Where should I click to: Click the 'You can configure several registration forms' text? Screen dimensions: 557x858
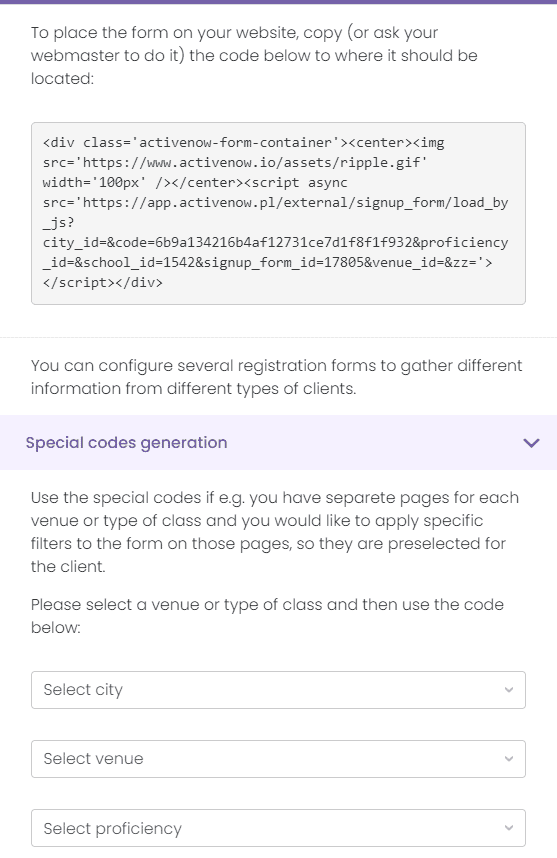coord(276,377)
